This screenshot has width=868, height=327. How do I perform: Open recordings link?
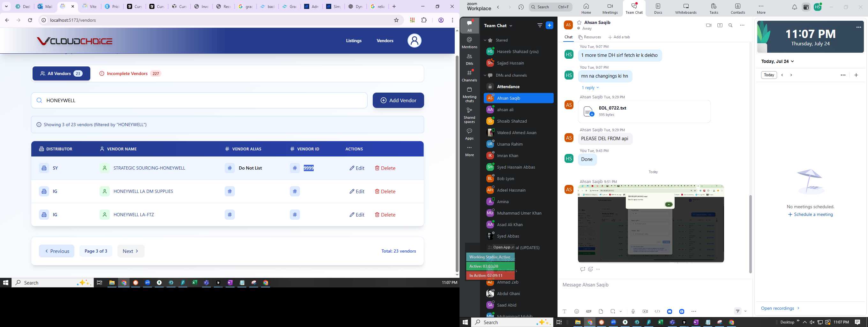(x=780, y=308)
